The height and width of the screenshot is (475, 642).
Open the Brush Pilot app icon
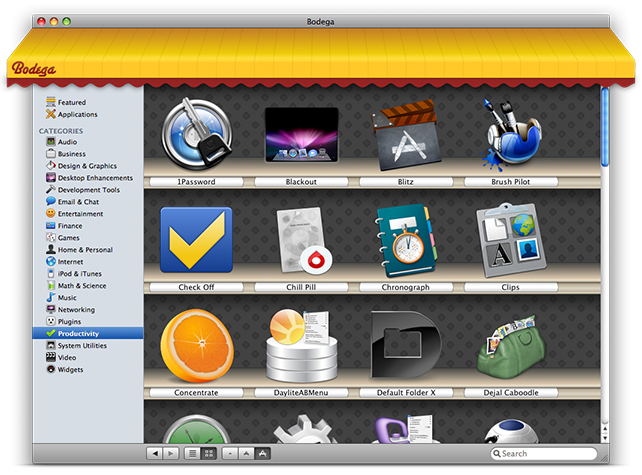pos(511,135)
